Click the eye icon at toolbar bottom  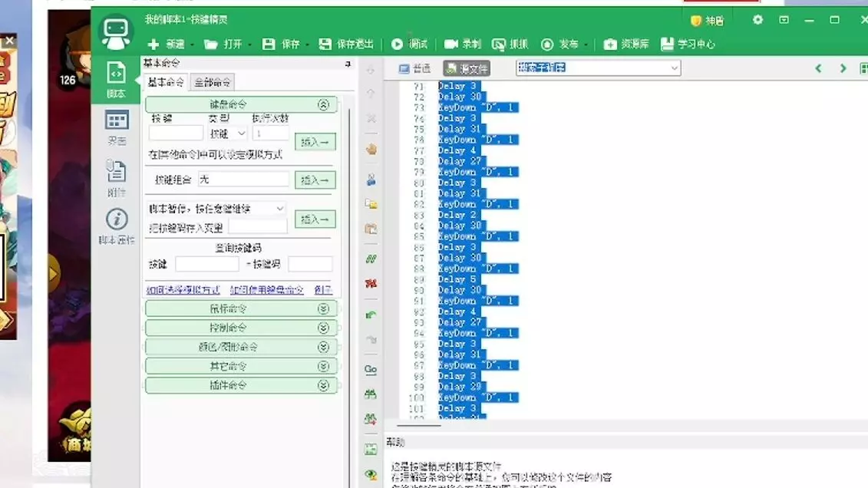click(371, 474)
